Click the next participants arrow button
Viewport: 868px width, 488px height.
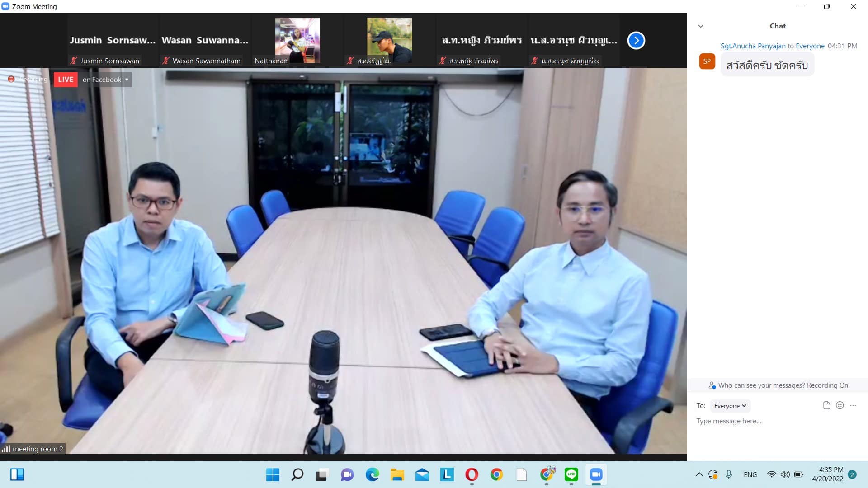(x=636, y=41)
